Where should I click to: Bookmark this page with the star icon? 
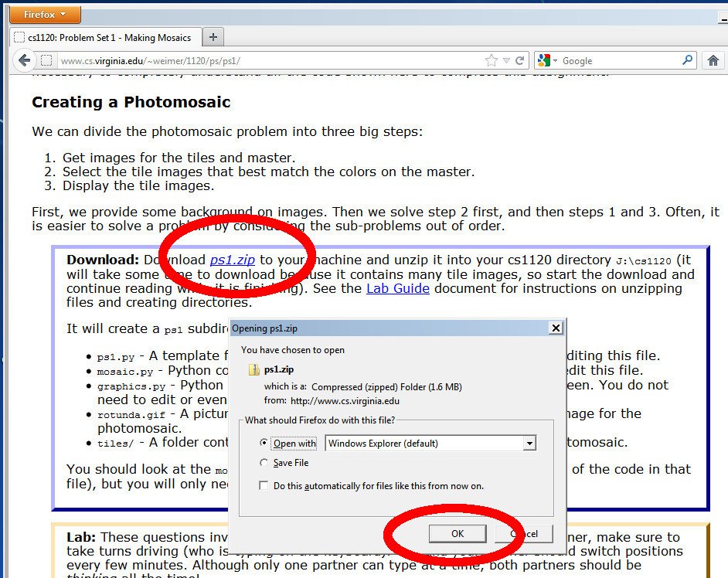(x=492, y=60)
